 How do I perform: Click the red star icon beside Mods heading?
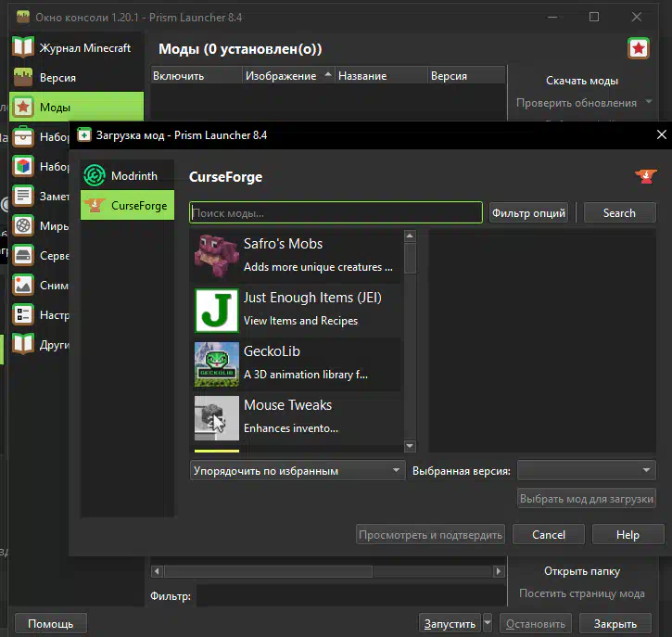click(x=639, y=48)
